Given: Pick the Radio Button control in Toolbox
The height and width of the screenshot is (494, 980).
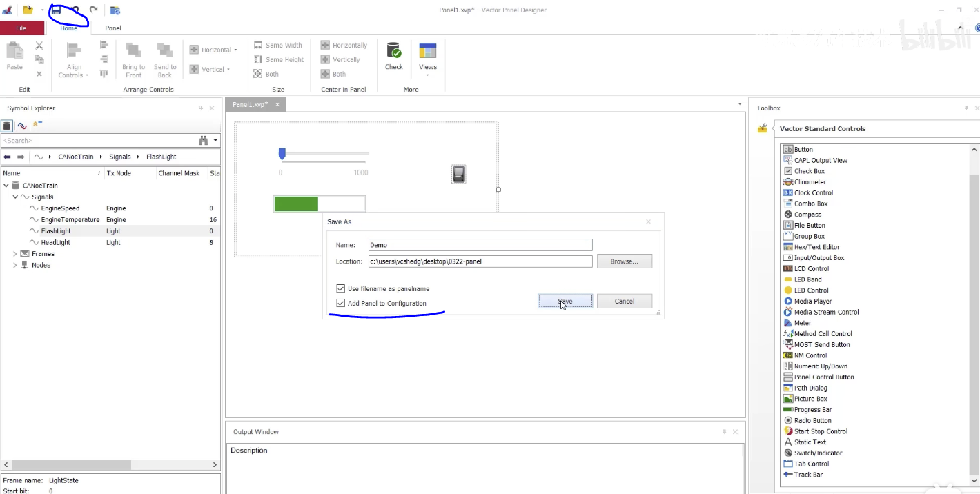Looking at the screenshot, I should click(807, 420).
